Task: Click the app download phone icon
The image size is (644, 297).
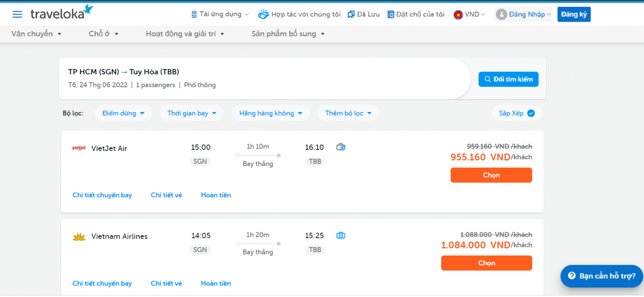Action: (x=194, y=14)
